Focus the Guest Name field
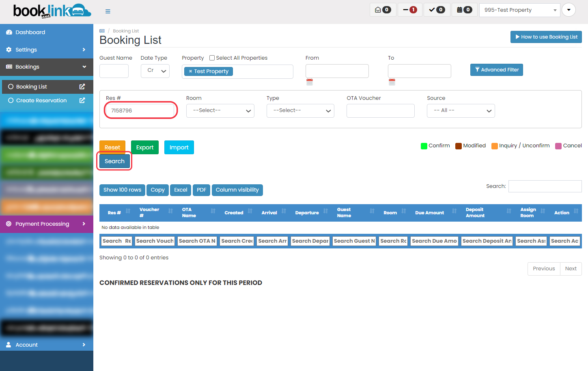 pyautogui.click(x=114, y=71)
